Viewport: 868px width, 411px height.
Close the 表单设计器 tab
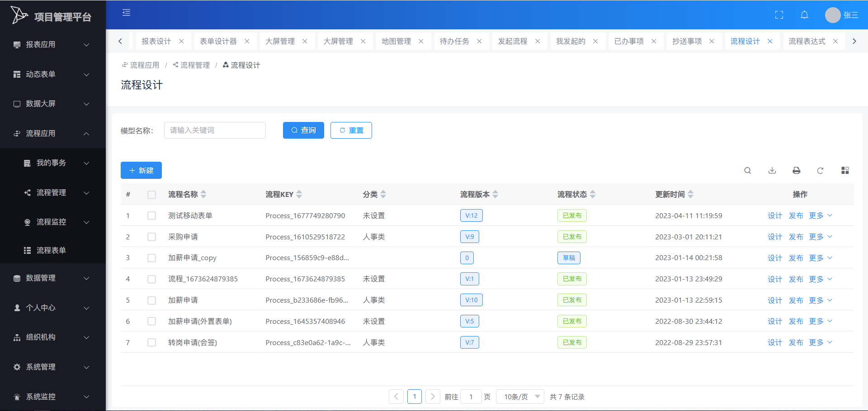pyautogui.click(x=247, y=41)
